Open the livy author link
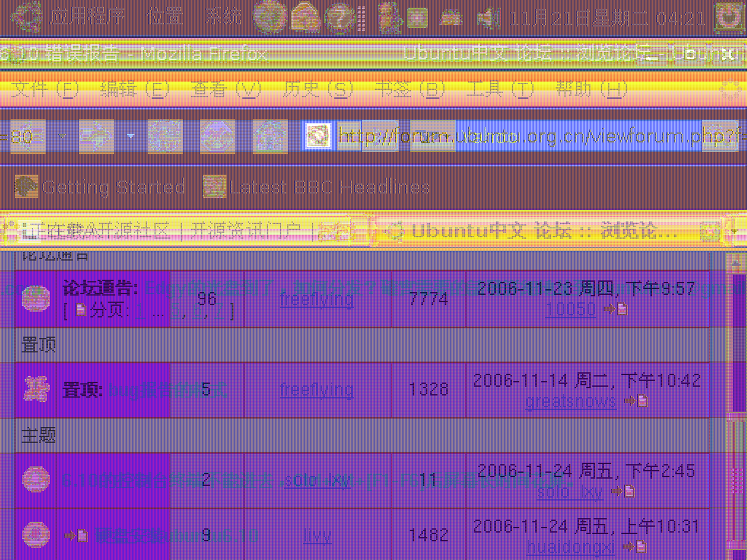This screenshot has height=560, width=747. (317, 534)
